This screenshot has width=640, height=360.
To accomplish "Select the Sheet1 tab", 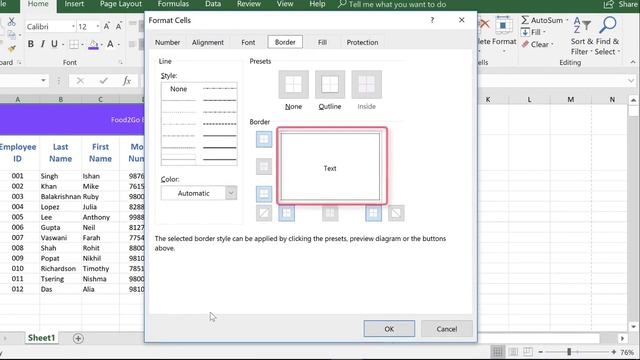I will pyautogui.click(x=41, y=338).
